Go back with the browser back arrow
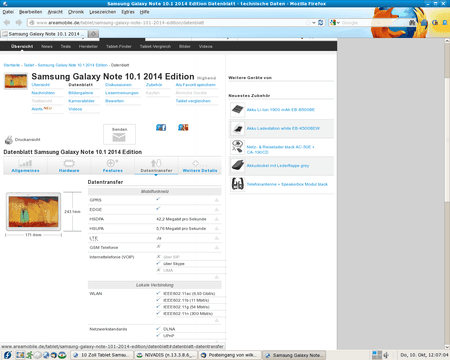450x360 pixels. [x=7, y=22]
